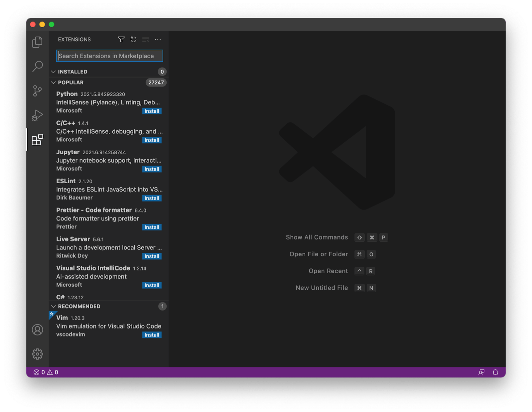Refresh the extensions list

pos(133,40)
